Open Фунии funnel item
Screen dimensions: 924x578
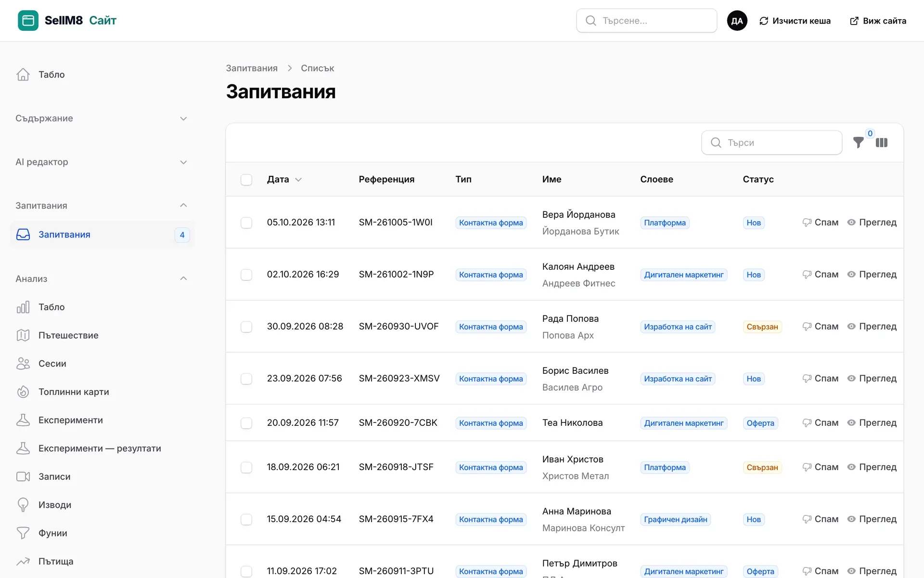(102, 533)
